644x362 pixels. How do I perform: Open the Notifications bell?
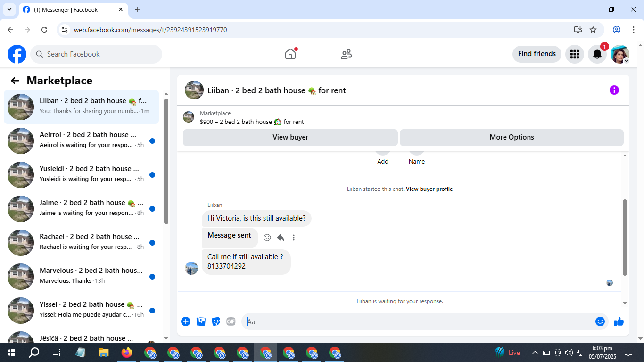point(597,54)
